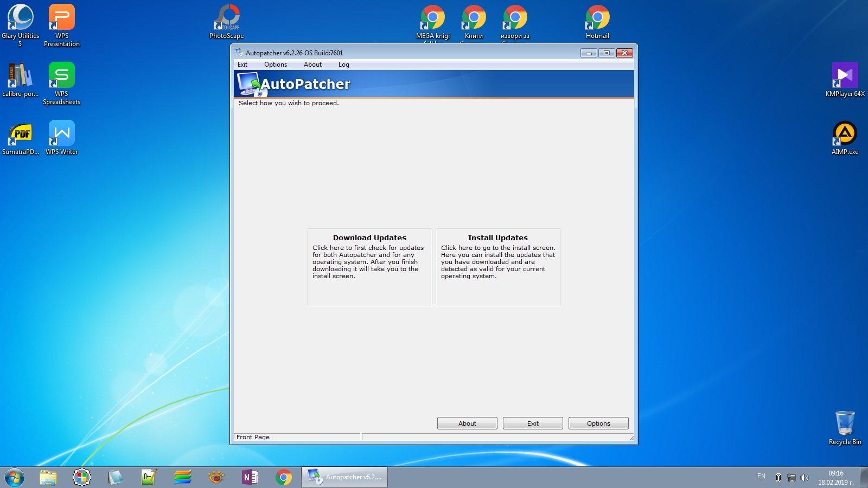Close the Autopatcher window

(x=624, y=53)
